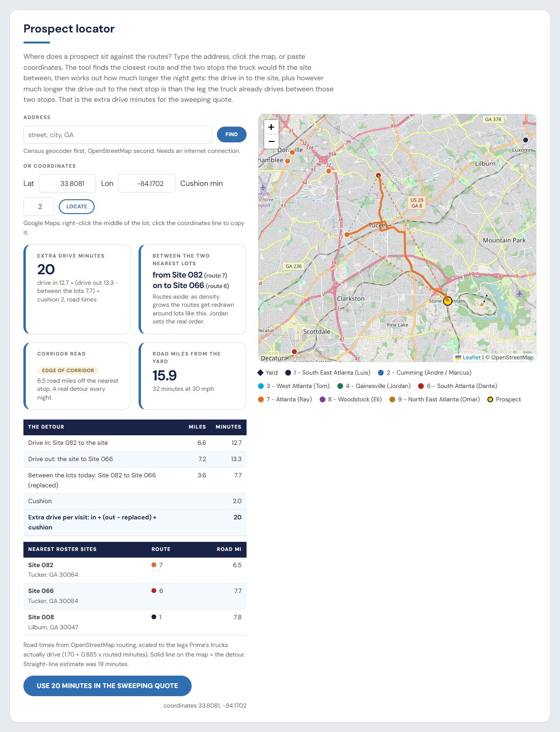Click the orange marker where the detour route ends at exit 37
This screenshot has width=560, height=732.
coord(347,235)
